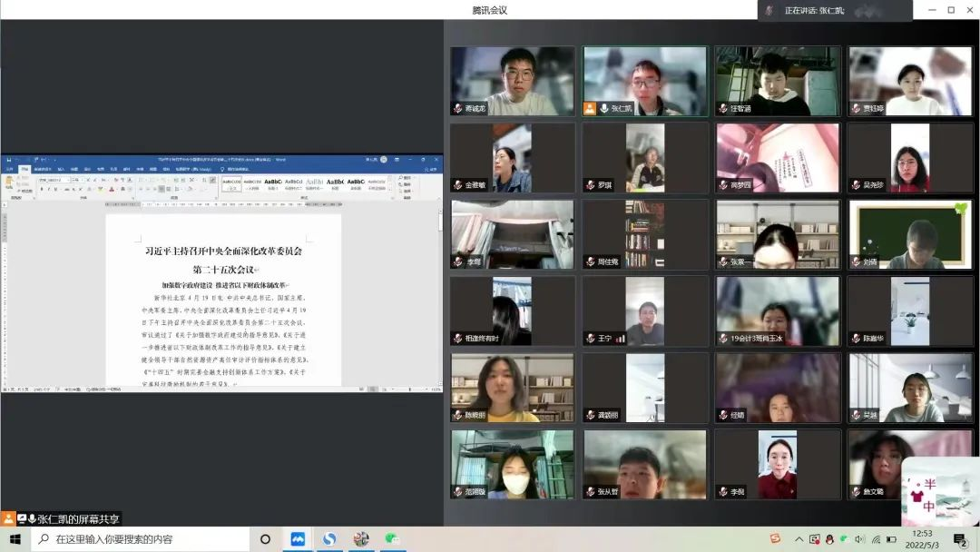Open the Windows Start menu
The height and width of the screenshot is (552, 980).
[x=15, y=538]
